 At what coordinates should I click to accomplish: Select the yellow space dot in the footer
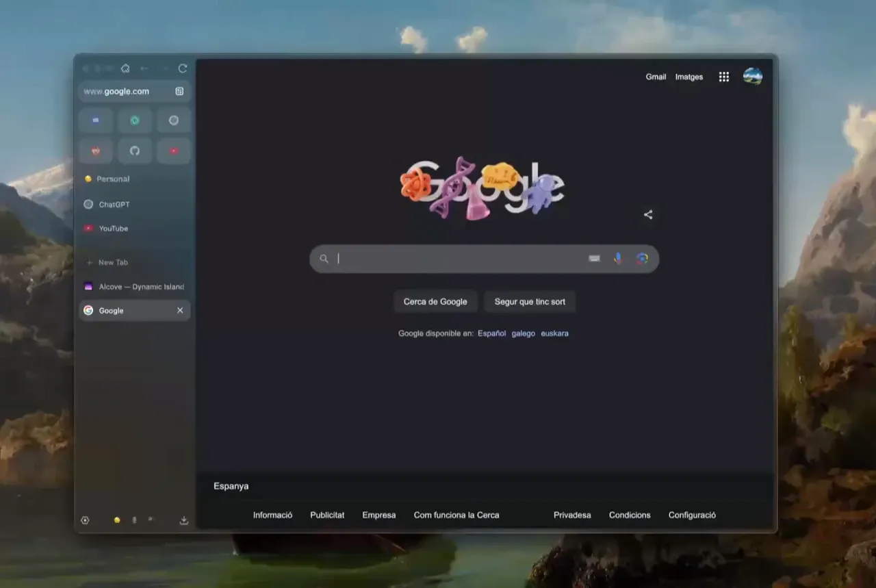[x=116, y=520]
